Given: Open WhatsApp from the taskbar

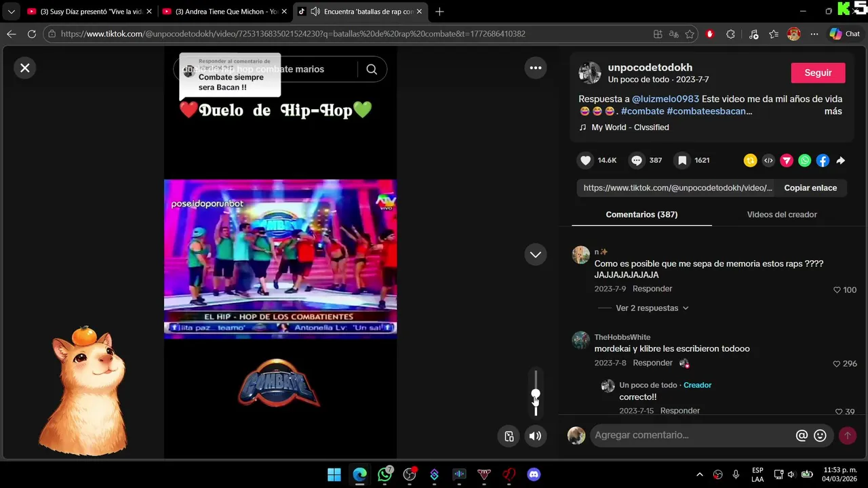Looking at the screenshot, I should pyautogui.click(x=385, y=474).
